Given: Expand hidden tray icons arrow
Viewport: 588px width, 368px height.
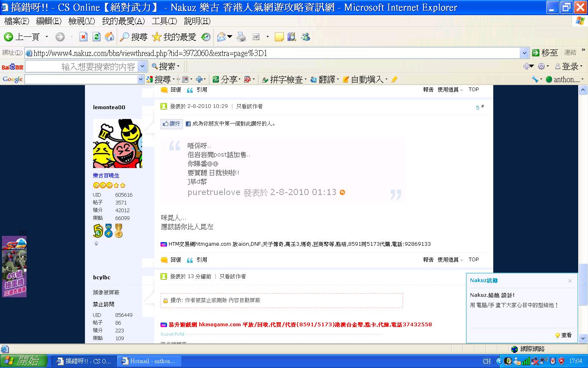Looking at the screenshot, I should pyautogui.click(x=499, y=361).
